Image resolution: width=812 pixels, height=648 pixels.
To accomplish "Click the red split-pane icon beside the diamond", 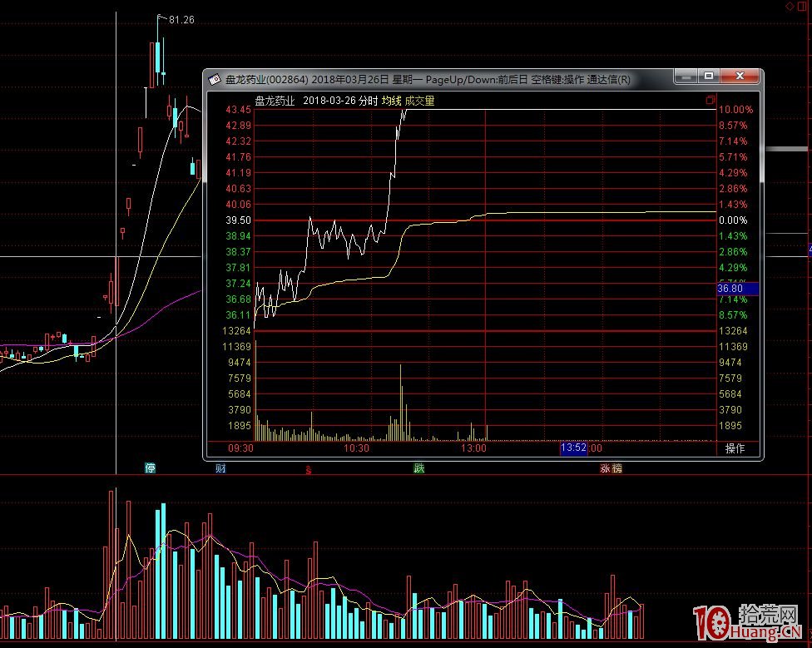I will (x=803, y=6).
